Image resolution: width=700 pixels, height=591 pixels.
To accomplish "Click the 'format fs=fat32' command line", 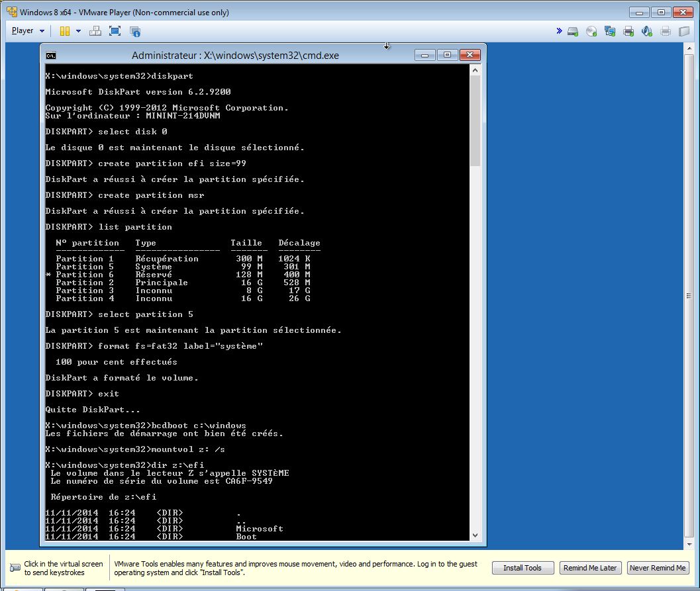I will pos(154,346).
